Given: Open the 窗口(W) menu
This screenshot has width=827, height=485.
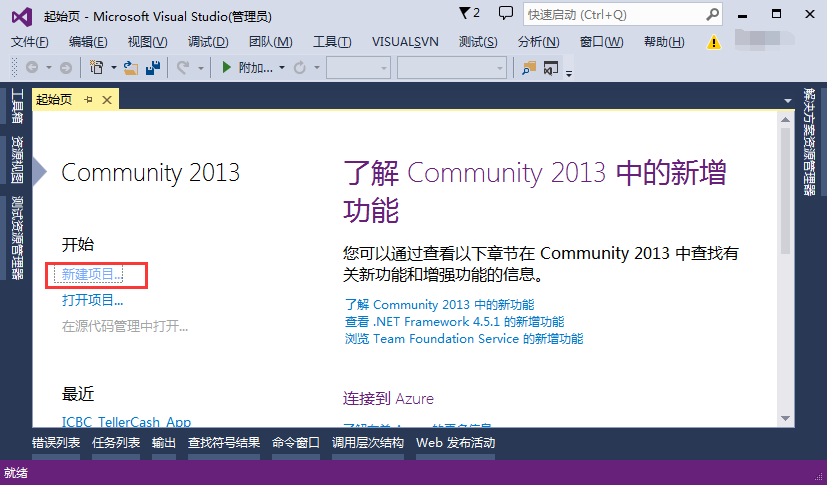Looking at the screenshot, I should 601,42.
